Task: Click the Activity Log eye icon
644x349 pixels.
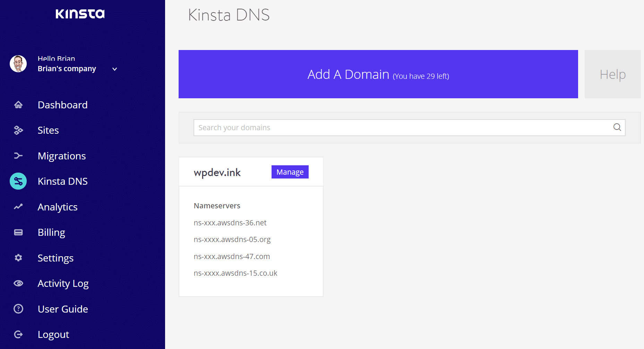Action: [18, 283]
